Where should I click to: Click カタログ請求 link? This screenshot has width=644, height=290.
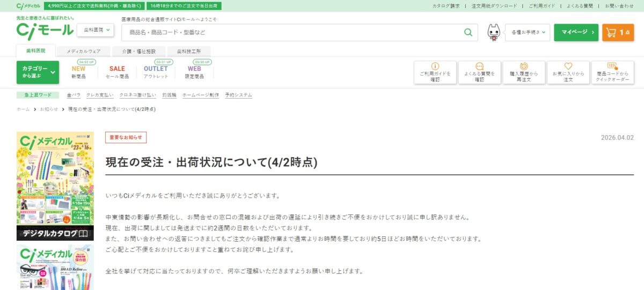pos(447,6)
